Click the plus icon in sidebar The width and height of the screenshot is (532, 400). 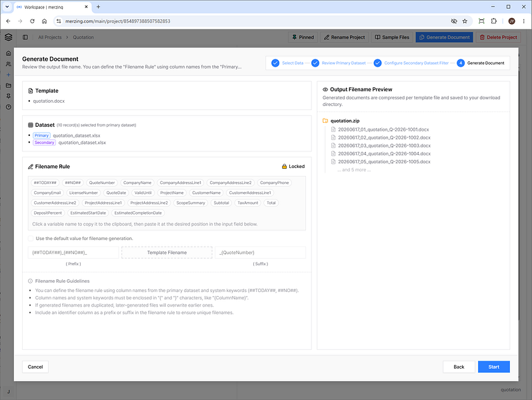pyautogui.click(x=9, y=75)
